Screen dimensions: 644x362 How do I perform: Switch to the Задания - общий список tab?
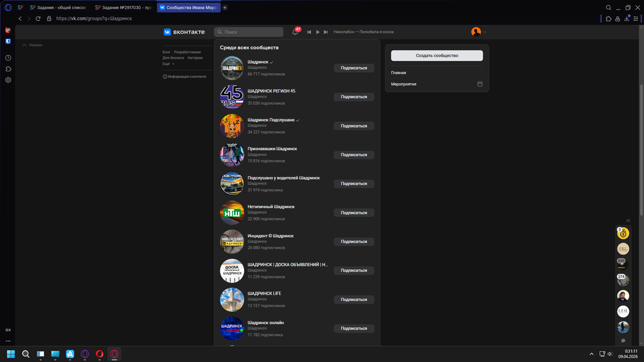(58, 8)
